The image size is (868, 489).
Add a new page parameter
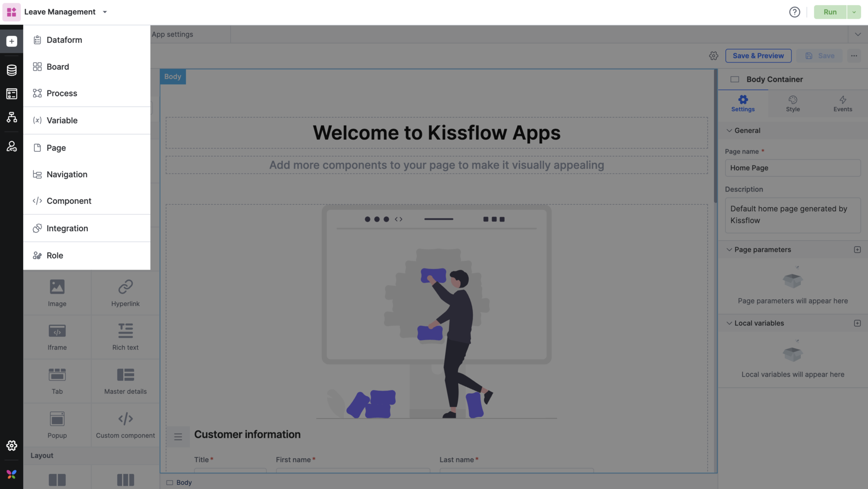[x=857, y=250]
